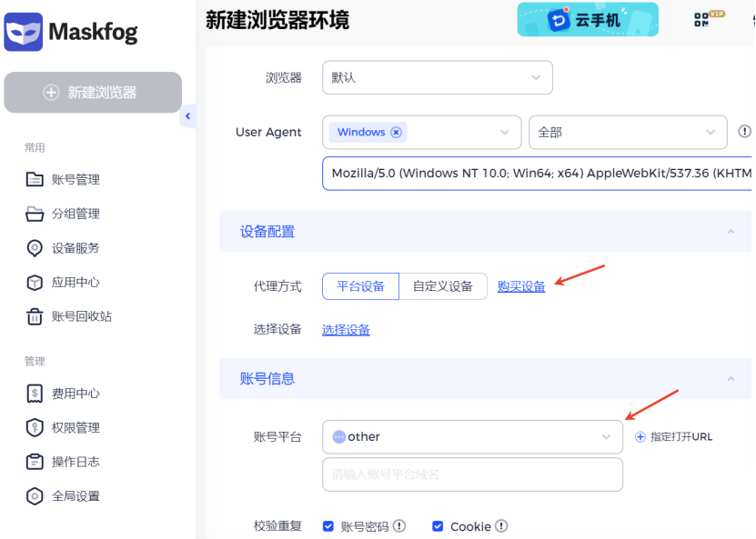The height and width of the screenshot is (539, 756).
Task: Click the plus icon in 新建浏览器 button
Action: pyautogui.click(x=51, y=93)
